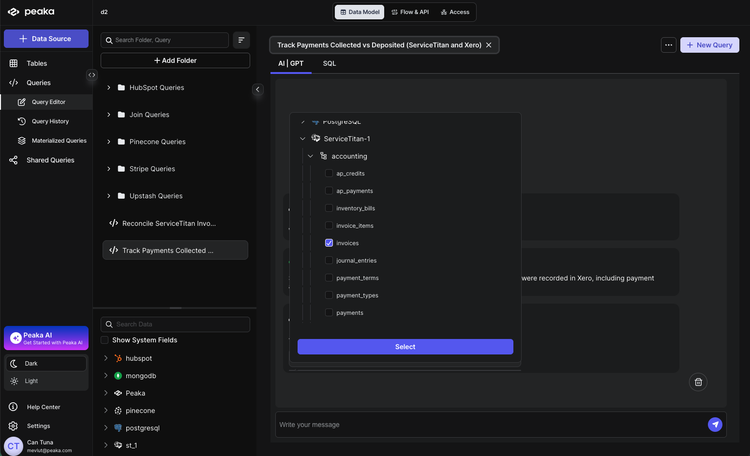Click the trash delete icon in chat

[x=698, y=382]
